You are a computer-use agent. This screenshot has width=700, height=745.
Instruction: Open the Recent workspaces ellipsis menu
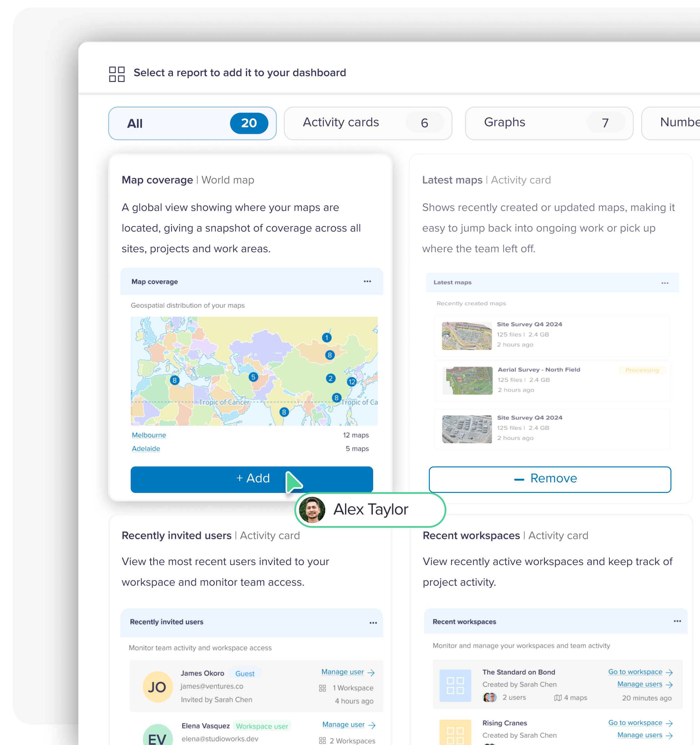[x=677, y=621]
